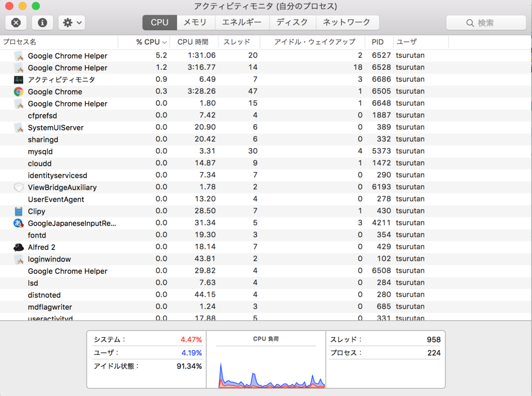Select the distnoted process row

click(x=265, y=295)
